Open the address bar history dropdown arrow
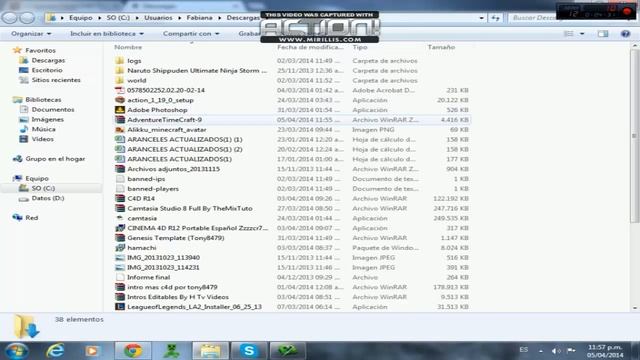This screenshot has height=360, width=640. pos(482,18)
